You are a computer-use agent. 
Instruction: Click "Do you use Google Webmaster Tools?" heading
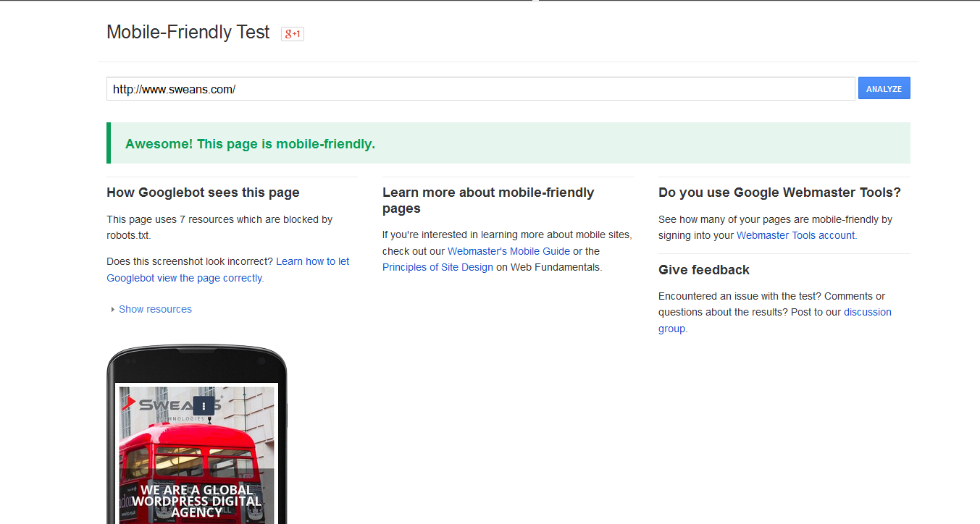[779, 193]
